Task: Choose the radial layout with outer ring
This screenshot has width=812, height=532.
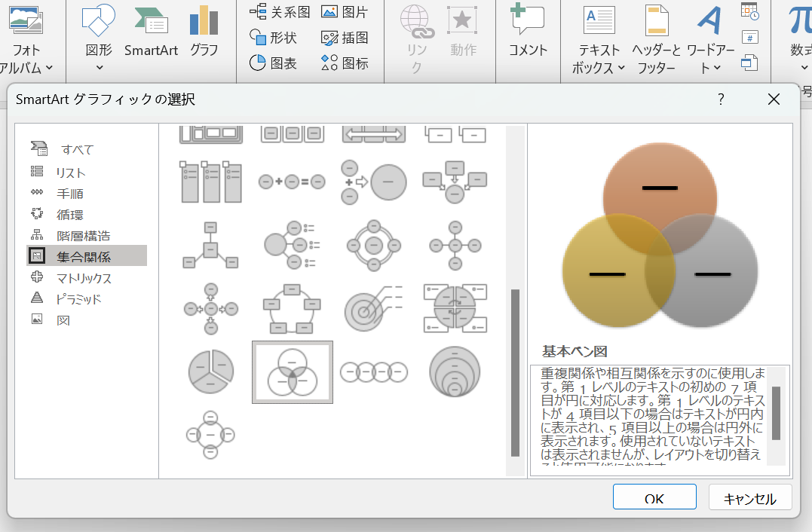Action: (x=373, y=246)
